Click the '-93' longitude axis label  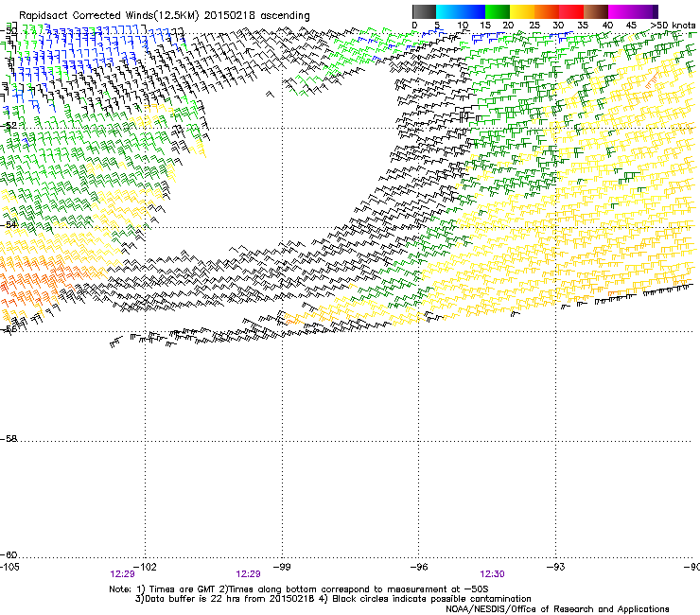point(555,567)
